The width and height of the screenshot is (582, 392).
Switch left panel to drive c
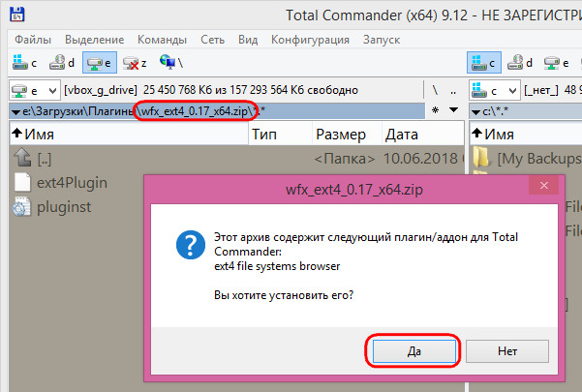click(x=25, y=63)
